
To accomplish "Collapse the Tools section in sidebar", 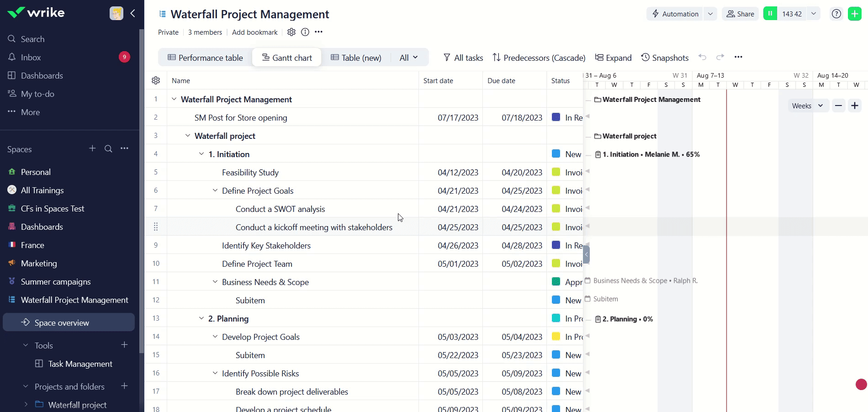I will (26, 345).
